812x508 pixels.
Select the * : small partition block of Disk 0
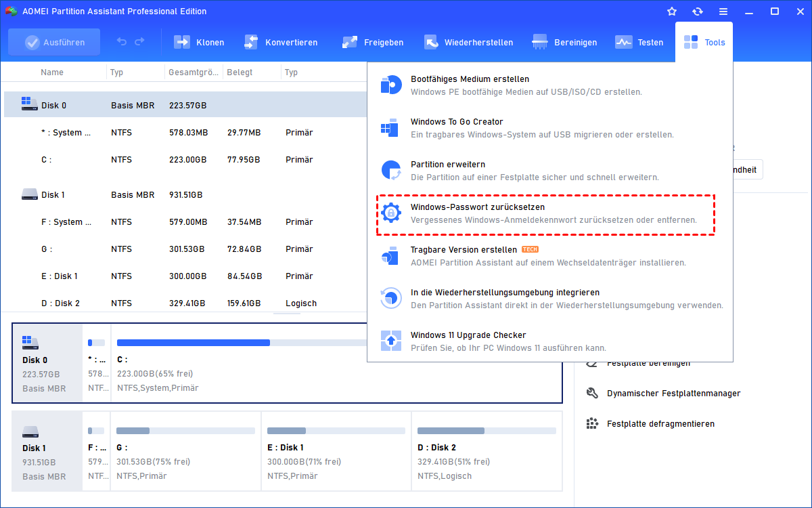[97, 363]
